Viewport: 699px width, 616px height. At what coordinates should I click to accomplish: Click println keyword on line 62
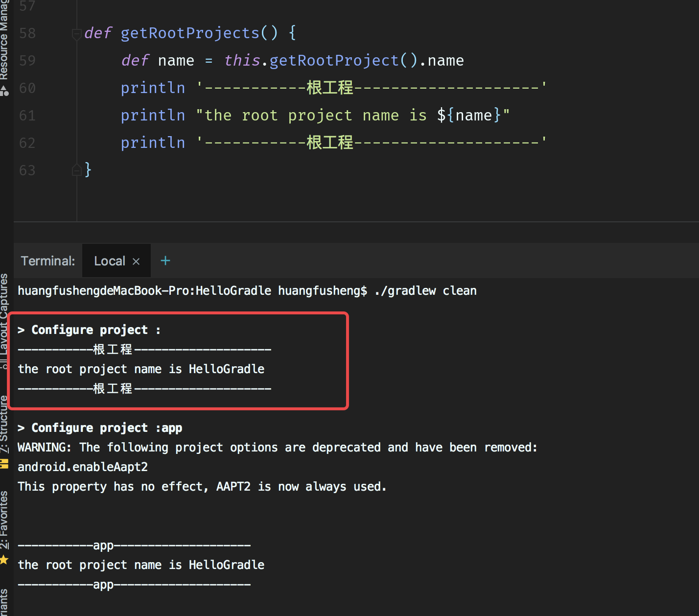point(153,142)
